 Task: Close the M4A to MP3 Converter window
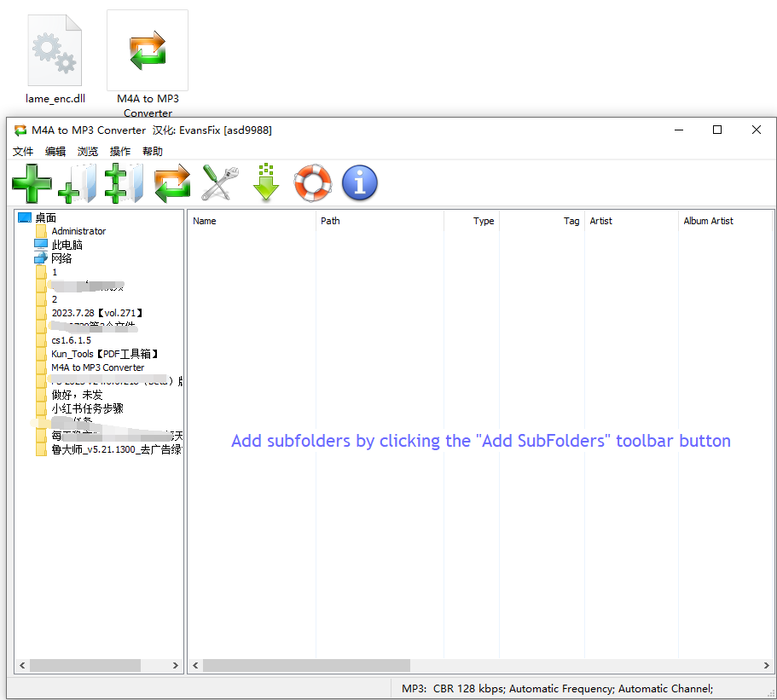tap(757, 130)
